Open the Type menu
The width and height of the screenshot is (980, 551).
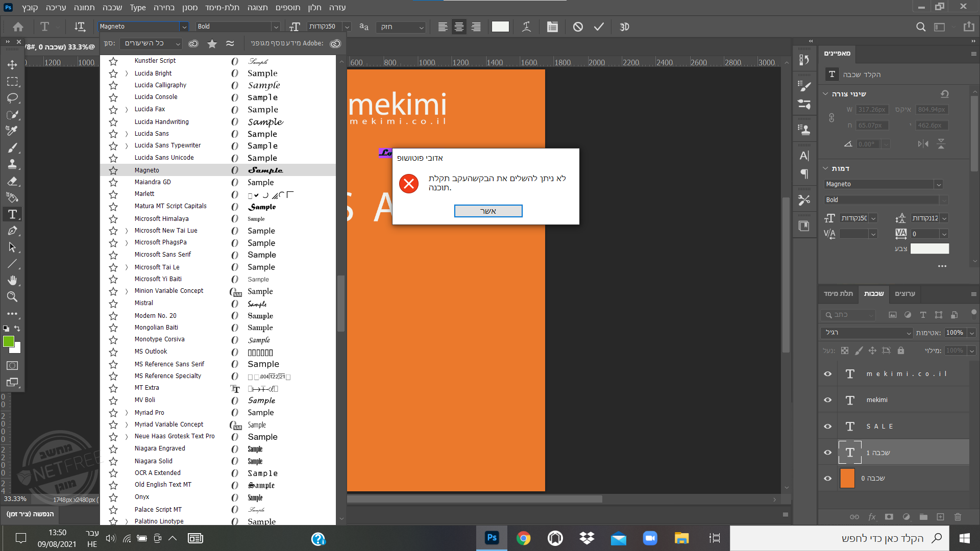[x=137, y=8]
